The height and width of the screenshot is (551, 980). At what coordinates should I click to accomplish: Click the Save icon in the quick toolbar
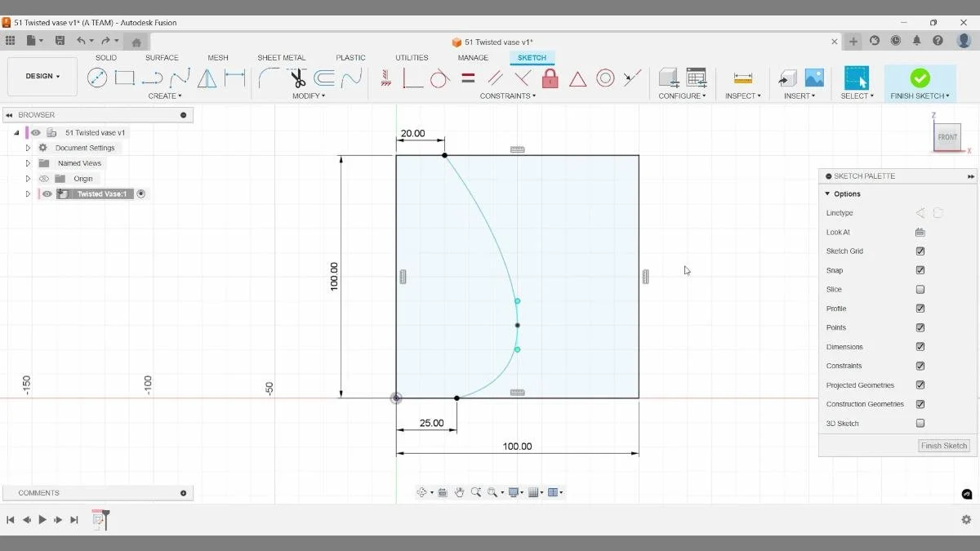(60, 41)
